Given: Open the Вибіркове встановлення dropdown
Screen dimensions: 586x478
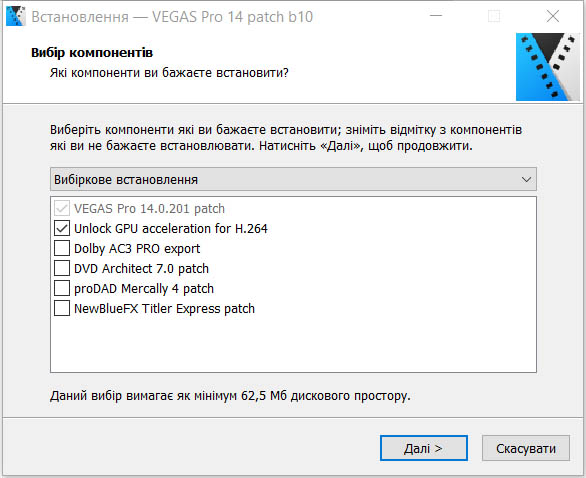Looking at the screenshot, I should click(x=293, y=179).
